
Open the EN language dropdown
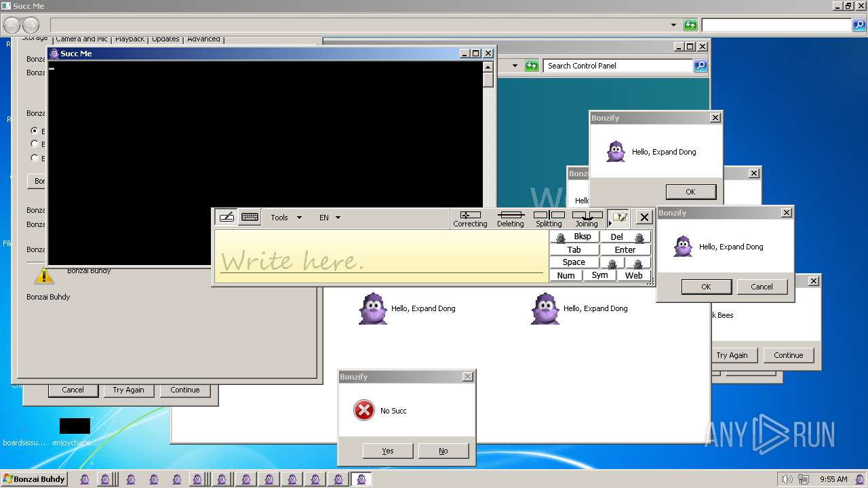pos(330,218)
